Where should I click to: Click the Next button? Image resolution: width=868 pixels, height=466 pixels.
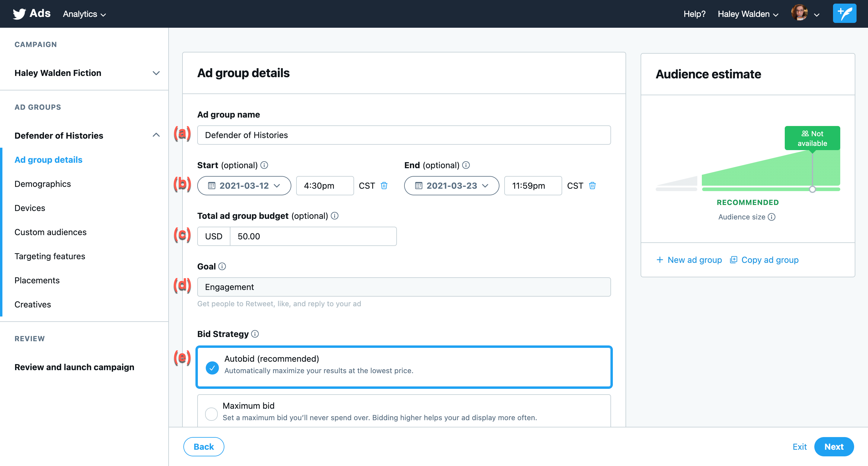[x=834, y=446]
